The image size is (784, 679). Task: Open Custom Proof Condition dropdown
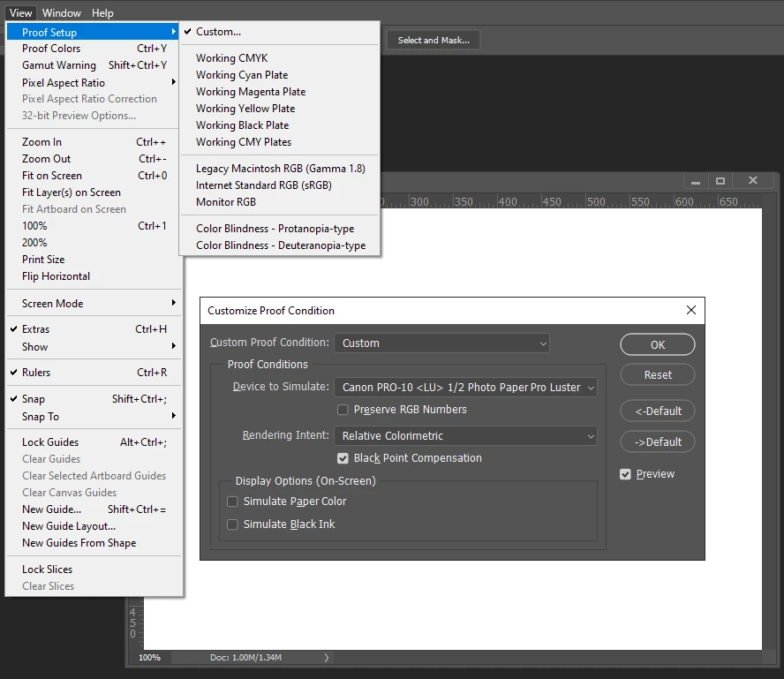point(441,343)
